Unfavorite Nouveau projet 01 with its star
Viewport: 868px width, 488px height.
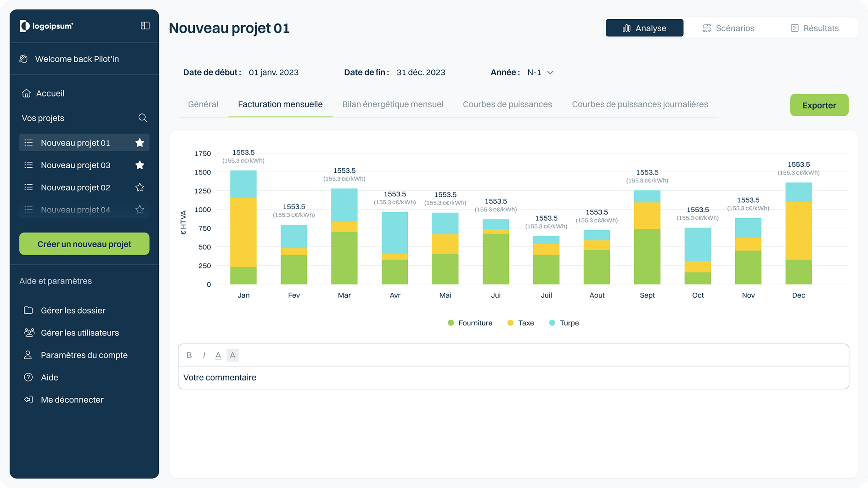140,143
